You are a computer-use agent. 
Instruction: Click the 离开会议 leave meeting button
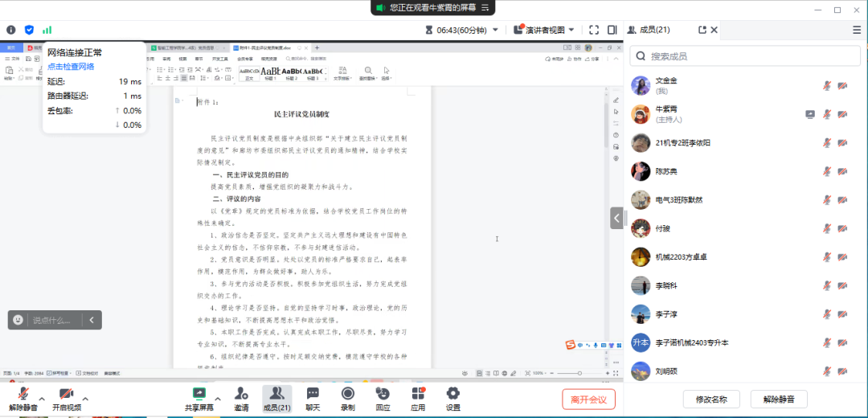click(588, 399)
